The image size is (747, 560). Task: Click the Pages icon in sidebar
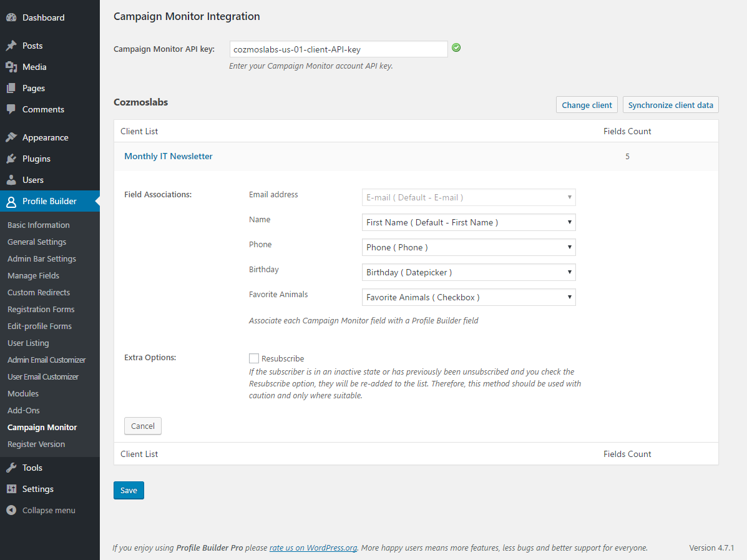pyautogui.click(x=11, y=88)
